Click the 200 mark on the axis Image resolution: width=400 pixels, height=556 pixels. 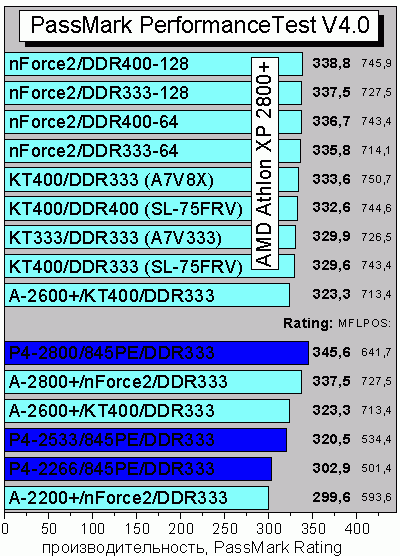[180, 529]
